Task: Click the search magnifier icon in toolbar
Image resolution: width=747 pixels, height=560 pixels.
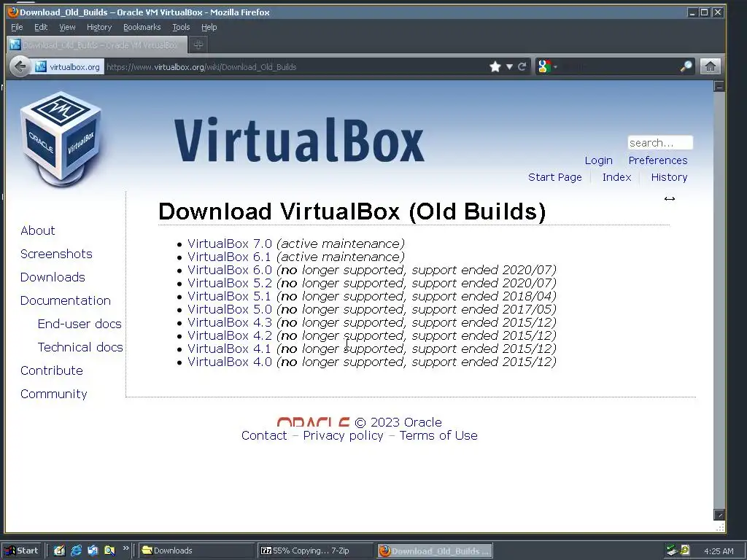Action: click(686, 66)
